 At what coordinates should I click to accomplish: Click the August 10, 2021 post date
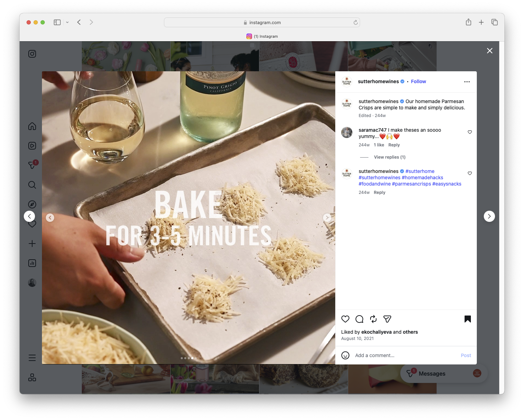tap(357, 339)
